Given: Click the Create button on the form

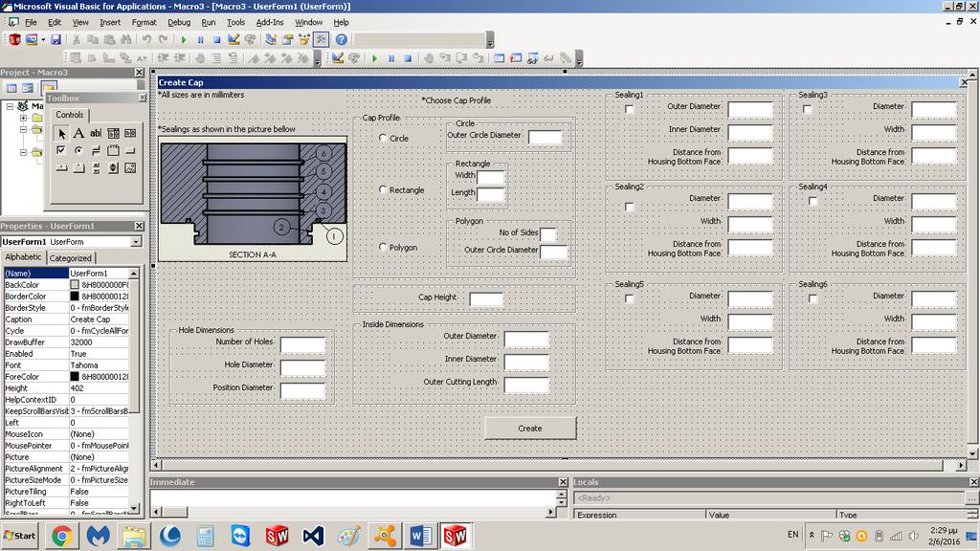Looking at the screenshot, I should click(x=530, y=429).
